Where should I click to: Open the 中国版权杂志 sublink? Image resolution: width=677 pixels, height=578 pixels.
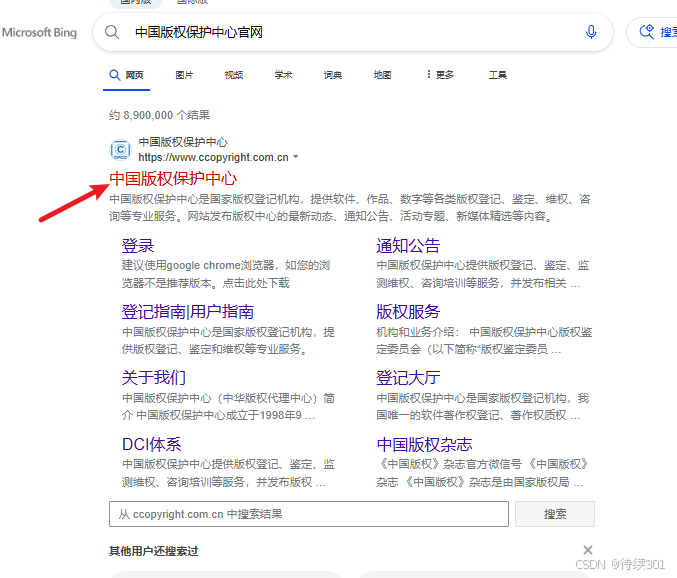click(x=424, y=444)
